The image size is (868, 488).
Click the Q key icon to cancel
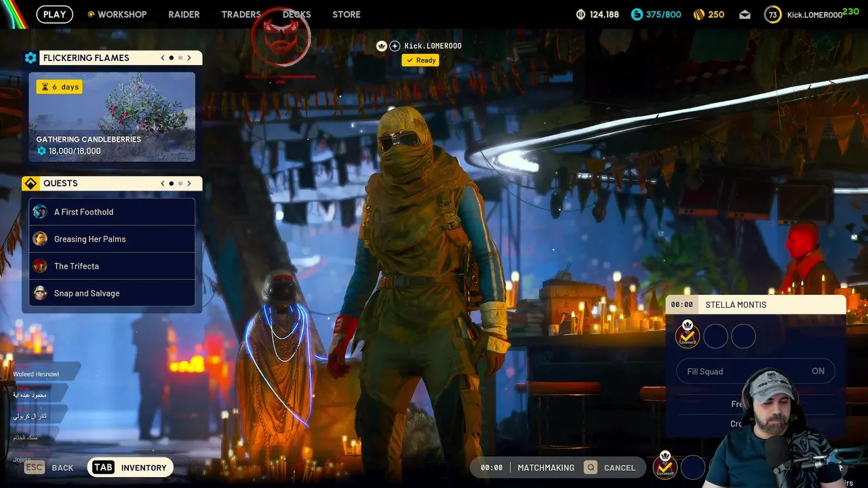click(591, 467)
